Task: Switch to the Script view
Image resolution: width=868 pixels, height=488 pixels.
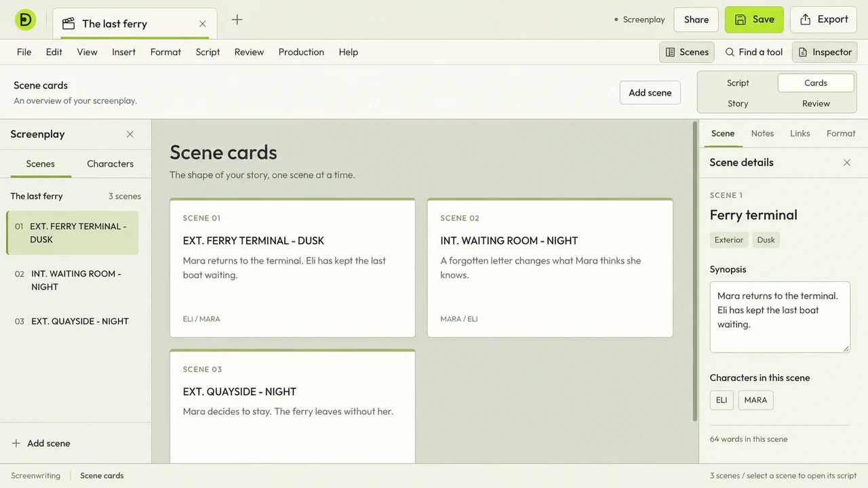Action: [738, 83]
